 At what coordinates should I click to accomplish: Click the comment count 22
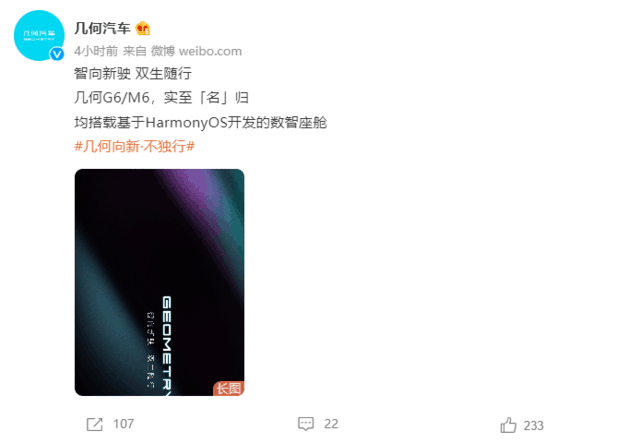331,424
